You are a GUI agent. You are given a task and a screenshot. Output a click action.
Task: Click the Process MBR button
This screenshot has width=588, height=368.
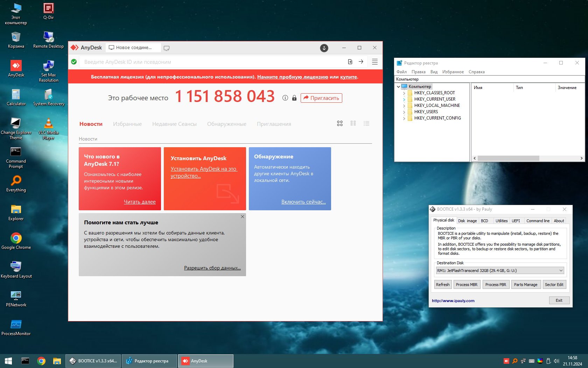[x=466, y=285]
